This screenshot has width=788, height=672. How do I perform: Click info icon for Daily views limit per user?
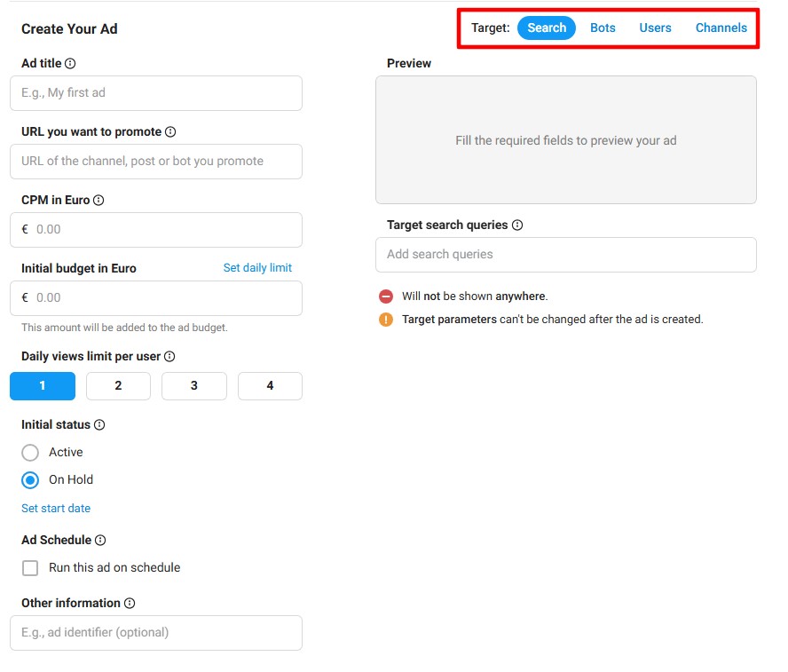169,357
